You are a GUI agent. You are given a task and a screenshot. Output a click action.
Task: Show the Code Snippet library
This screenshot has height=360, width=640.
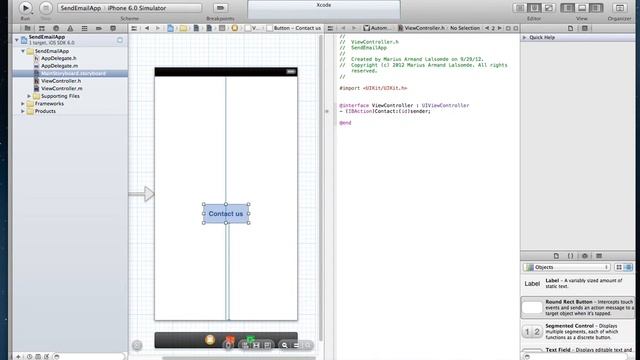tap(570, 256)
